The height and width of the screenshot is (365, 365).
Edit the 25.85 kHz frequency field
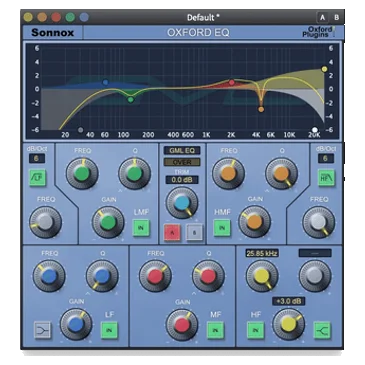pyautogui.click(x=262, y=253)
